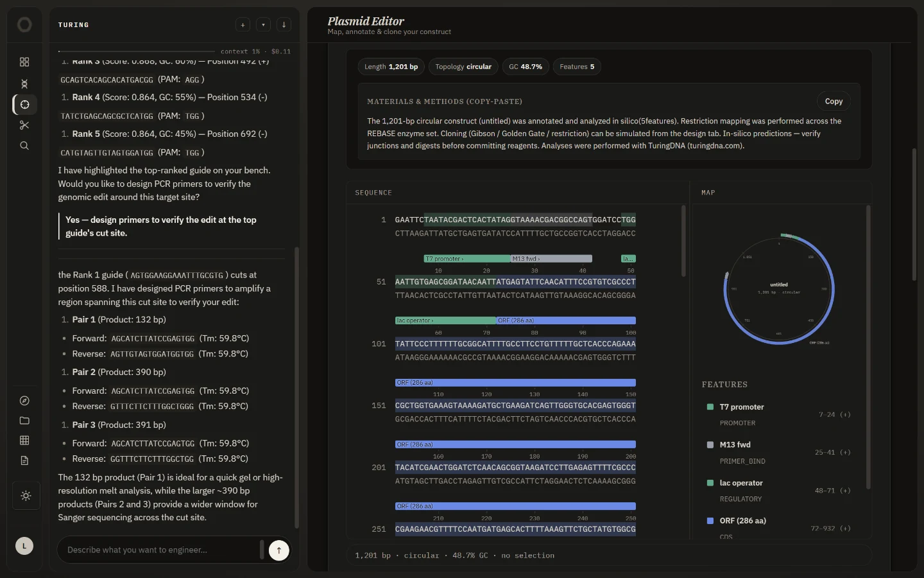Click the Features 5 chip
Viewport: 924px width, 578px height.
pyautogui.click(x=577, y=67)
